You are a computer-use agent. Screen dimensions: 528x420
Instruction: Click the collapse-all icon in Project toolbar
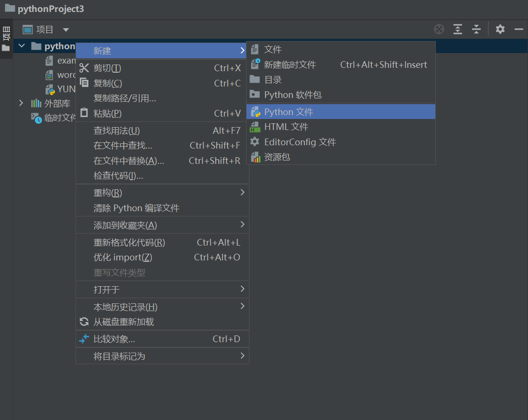pyautogui.click(x=476, y=29)
